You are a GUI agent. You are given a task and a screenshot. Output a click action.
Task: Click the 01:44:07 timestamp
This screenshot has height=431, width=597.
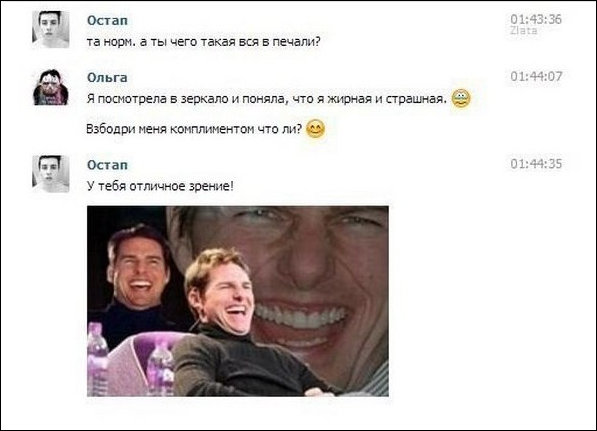[x=536, y=77]
